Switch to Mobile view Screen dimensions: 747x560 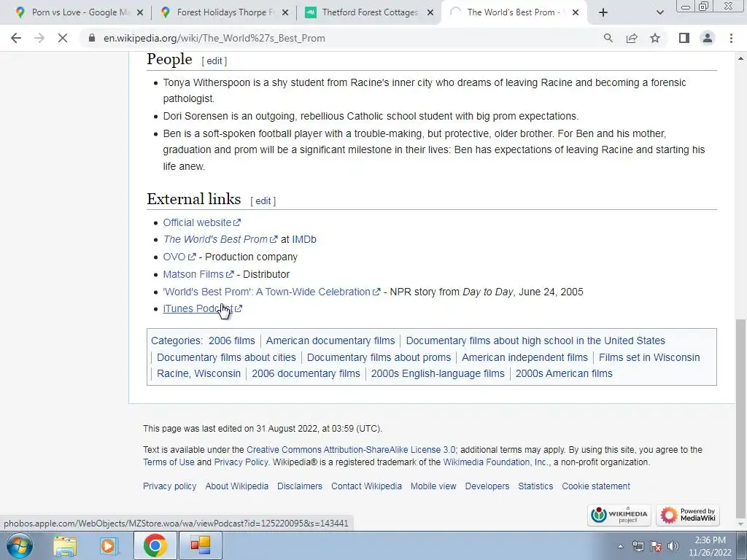(433, 486)
